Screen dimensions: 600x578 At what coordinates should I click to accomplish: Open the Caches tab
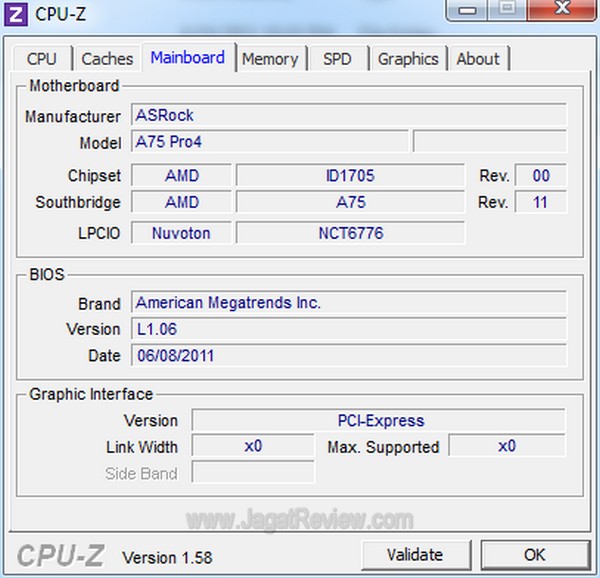[x=107, y=59]
